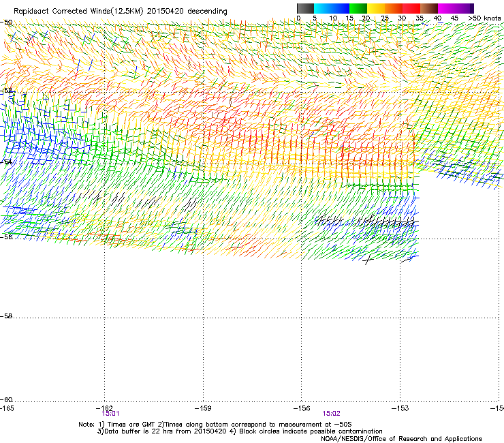Click the '>50 knots' legend label
Image resolution: width=504 pixels, height=443 pixels.
coord(484,18)
